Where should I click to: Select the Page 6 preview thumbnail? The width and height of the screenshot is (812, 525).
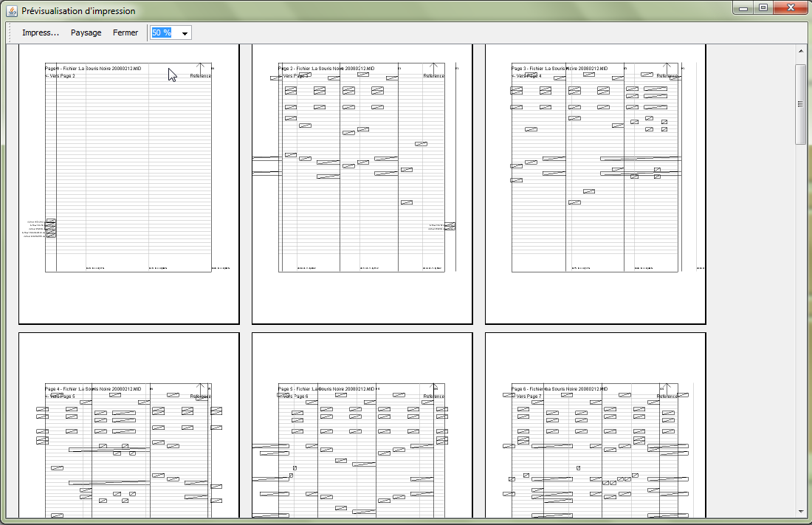pos(596,425)
